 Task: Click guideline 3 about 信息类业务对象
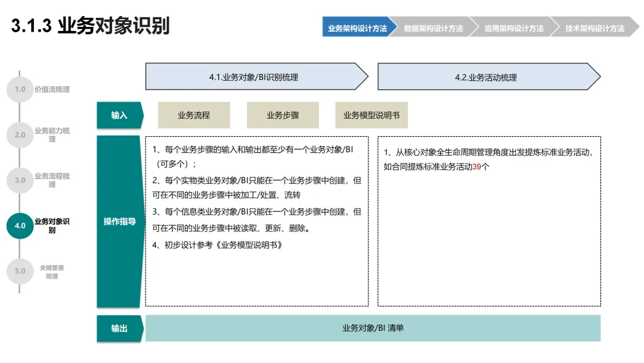click(256, 220)
